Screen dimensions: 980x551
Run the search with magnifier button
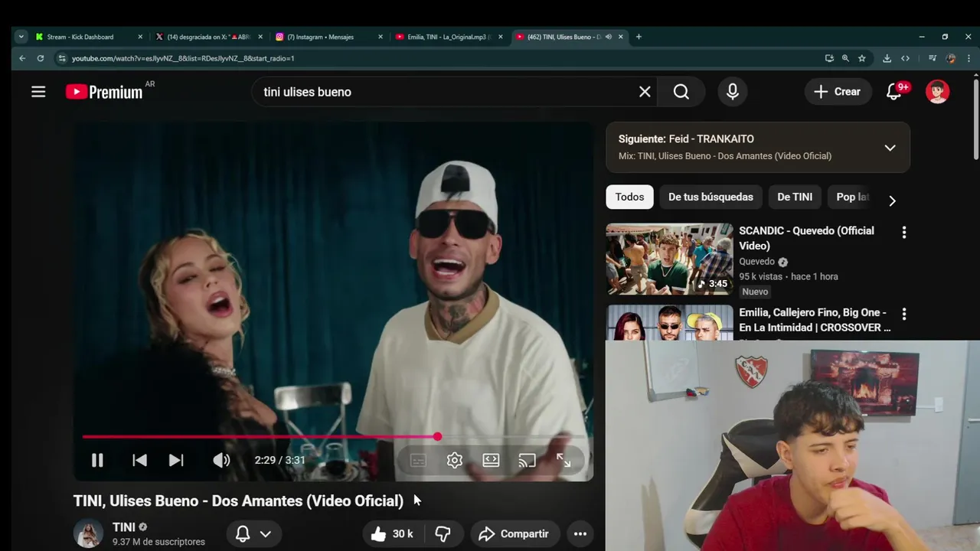pyautogui.click(x=681, y=92)
